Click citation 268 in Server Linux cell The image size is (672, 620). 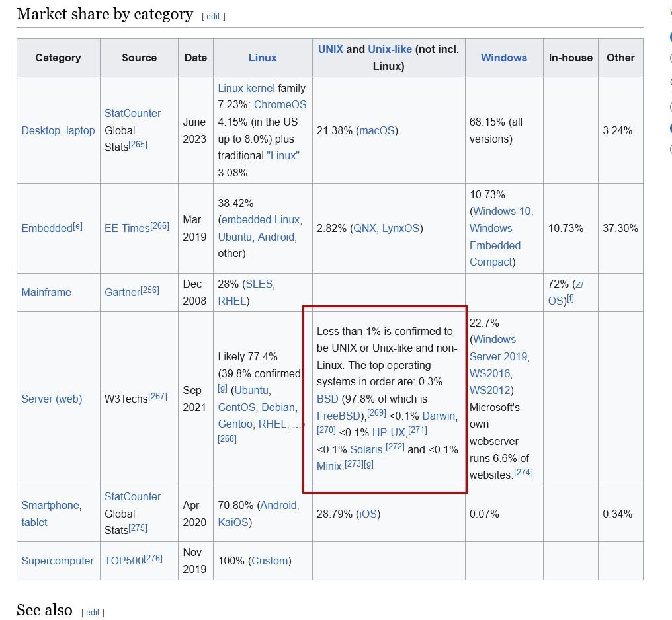227,438
